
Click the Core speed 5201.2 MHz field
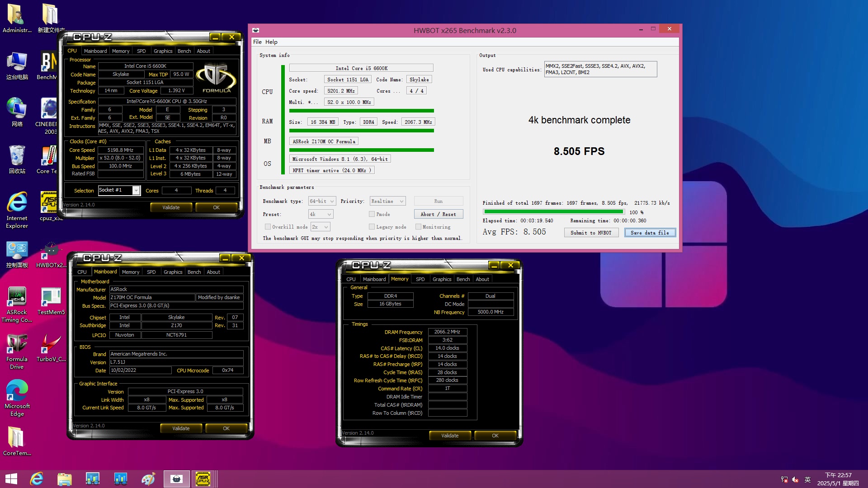(341, 91)
